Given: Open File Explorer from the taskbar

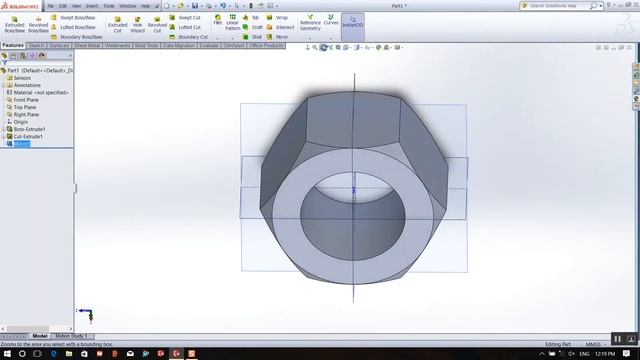Looking at the screenshot, I should coord(69,353).
